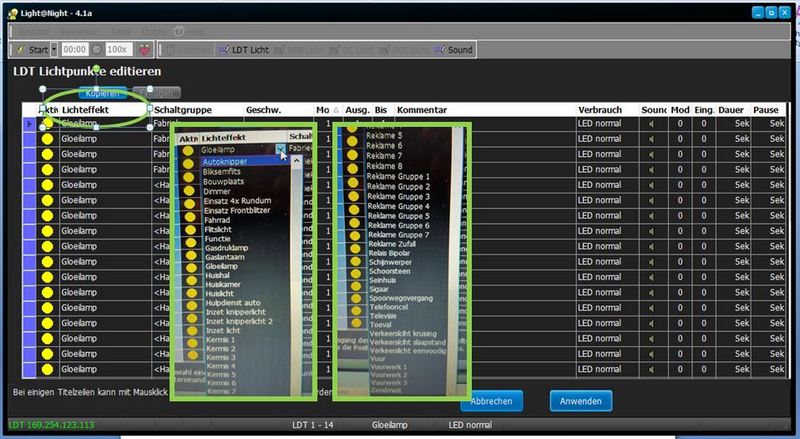Click the Lichteffekt column header

pyautogui.click(x=105, y=110)
